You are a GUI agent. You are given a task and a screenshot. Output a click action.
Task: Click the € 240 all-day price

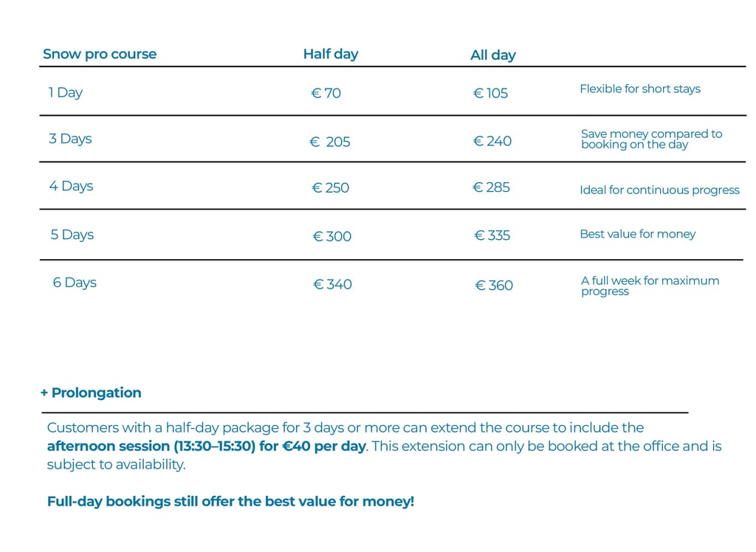pos(492,141)
